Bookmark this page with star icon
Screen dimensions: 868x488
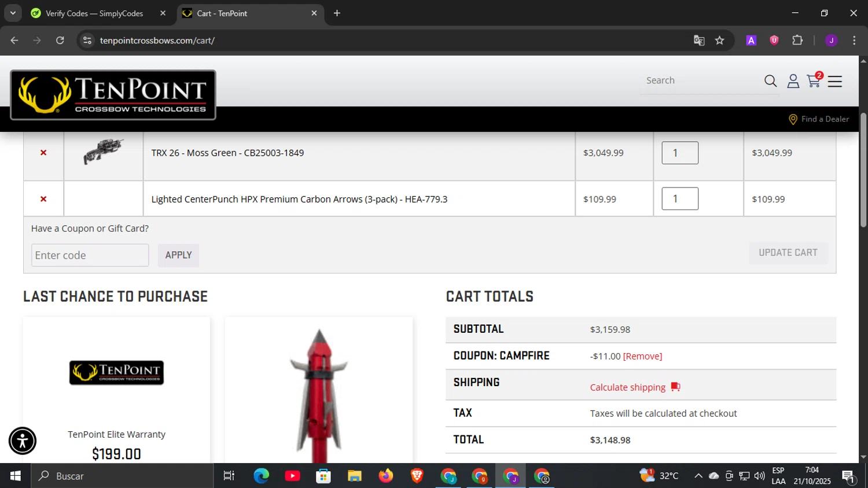(x=719, y=41)
